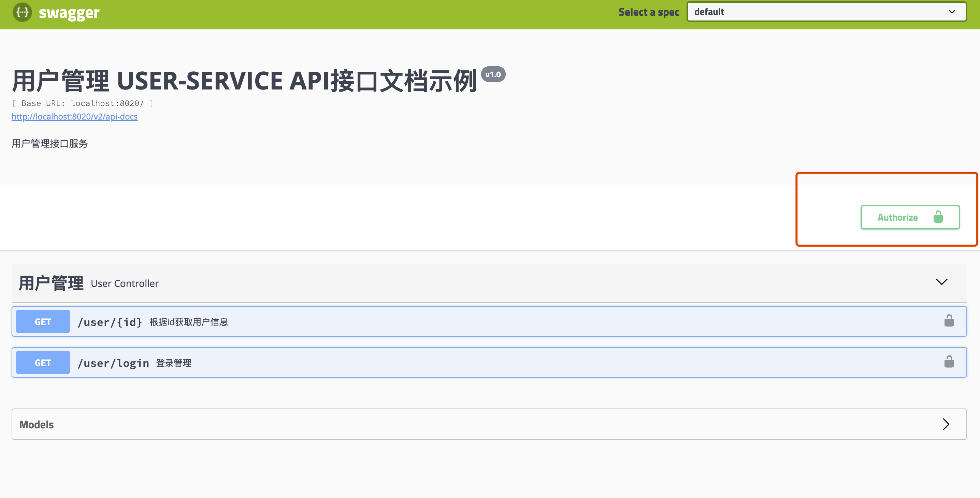Click the lock icon on /user/{id} row
Screen dimensions: 980x498
[949, 321]
